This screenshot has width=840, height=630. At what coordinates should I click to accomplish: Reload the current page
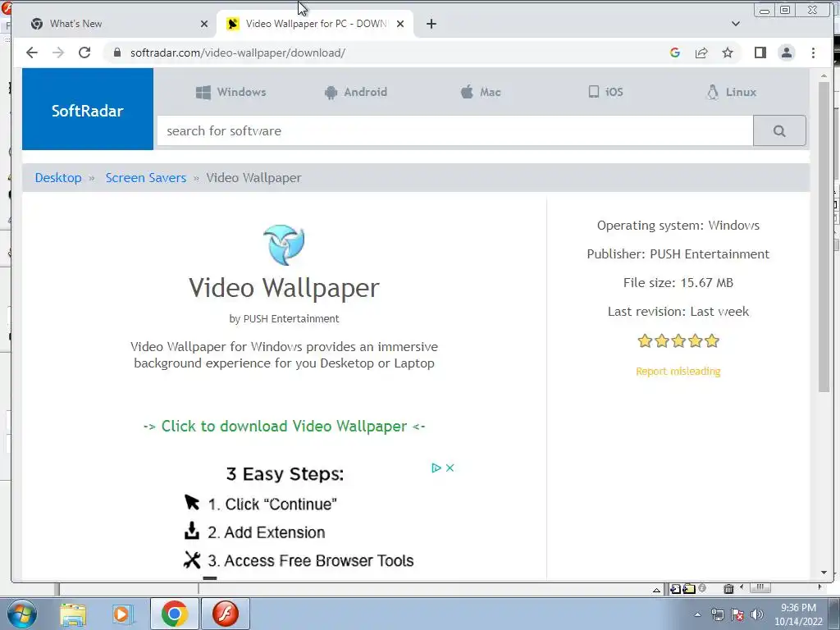click(84, 52)
